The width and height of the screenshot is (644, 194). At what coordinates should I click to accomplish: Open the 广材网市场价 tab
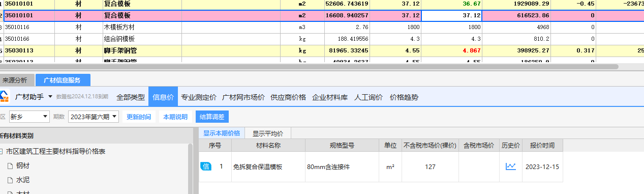point(243,97)
